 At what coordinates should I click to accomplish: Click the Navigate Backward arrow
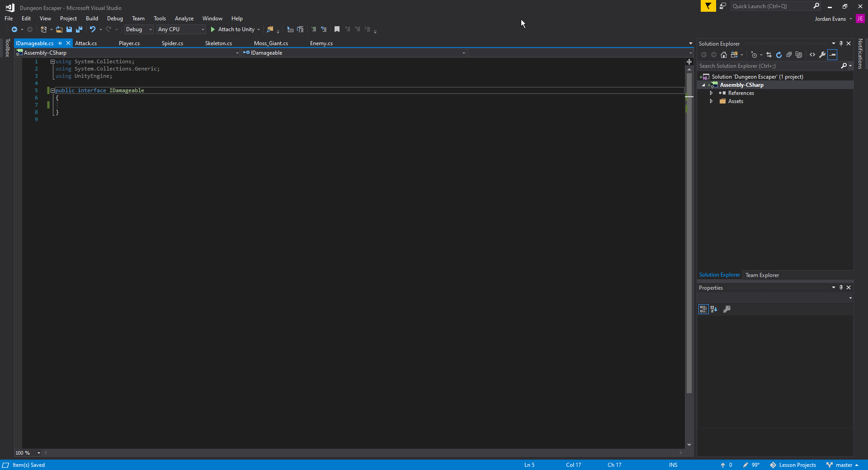(x=14, y=29)
